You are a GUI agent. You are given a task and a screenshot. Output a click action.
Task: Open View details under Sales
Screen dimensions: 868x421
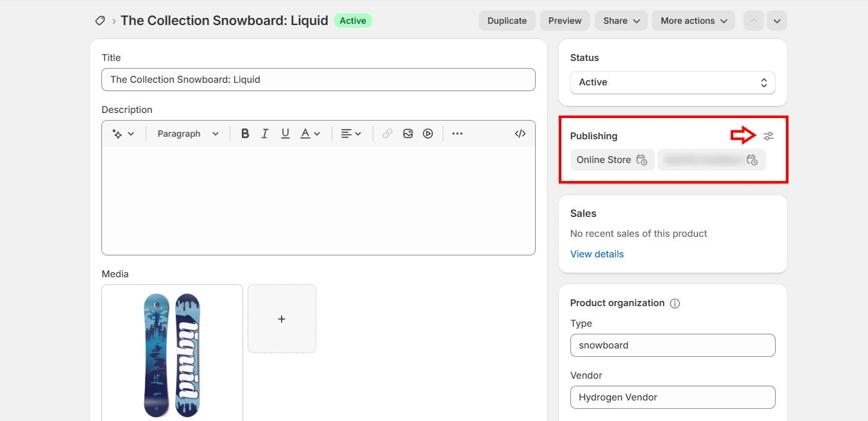(x=597, y=253)
